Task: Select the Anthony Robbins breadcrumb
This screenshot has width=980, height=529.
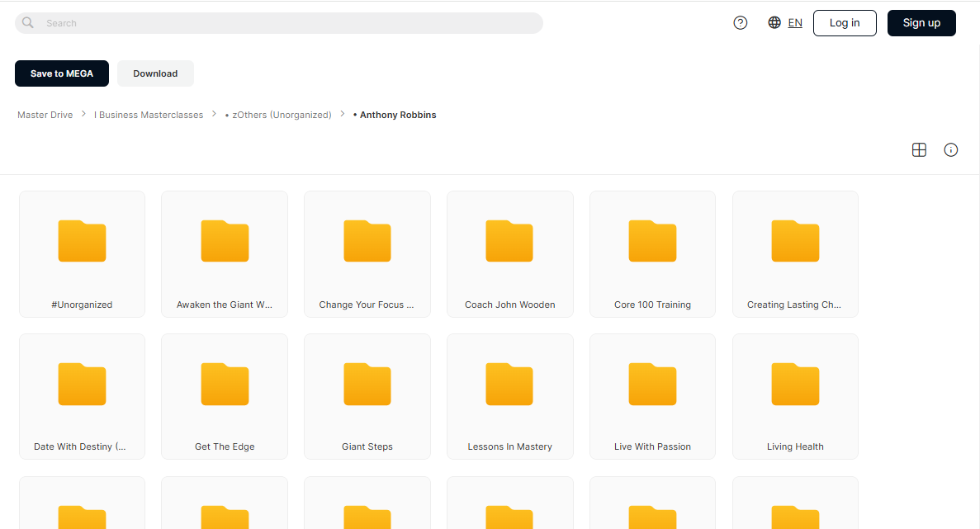Action: [x=395, y=115]
